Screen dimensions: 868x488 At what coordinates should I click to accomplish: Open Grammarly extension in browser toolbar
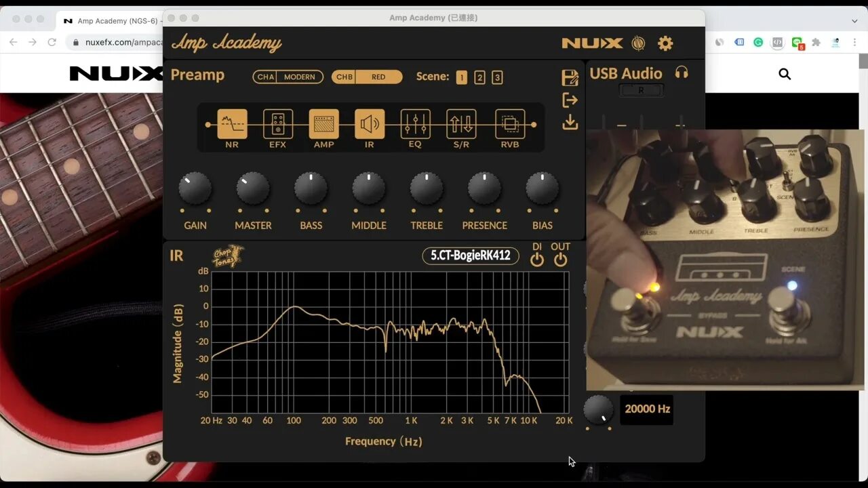point(758,42)
